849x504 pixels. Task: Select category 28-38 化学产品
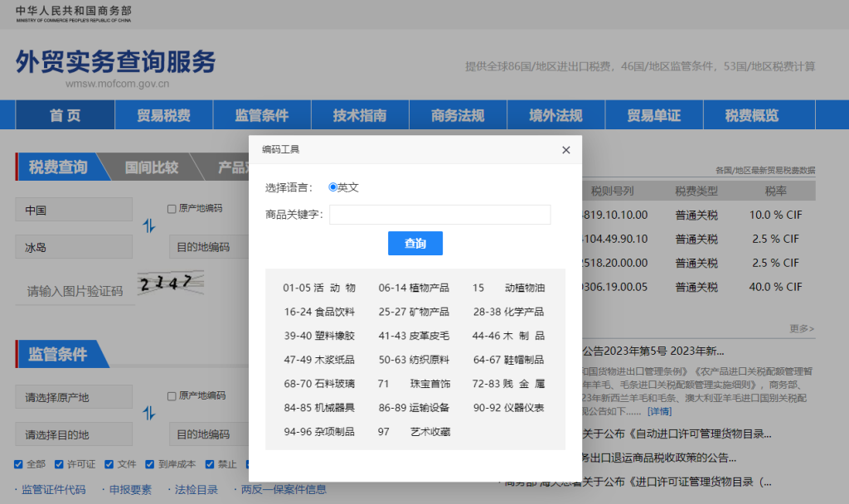point(508,312)
